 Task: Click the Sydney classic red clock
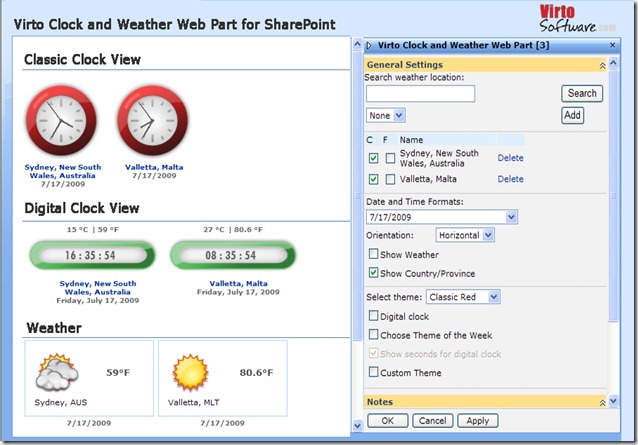(x=61, y=120)
